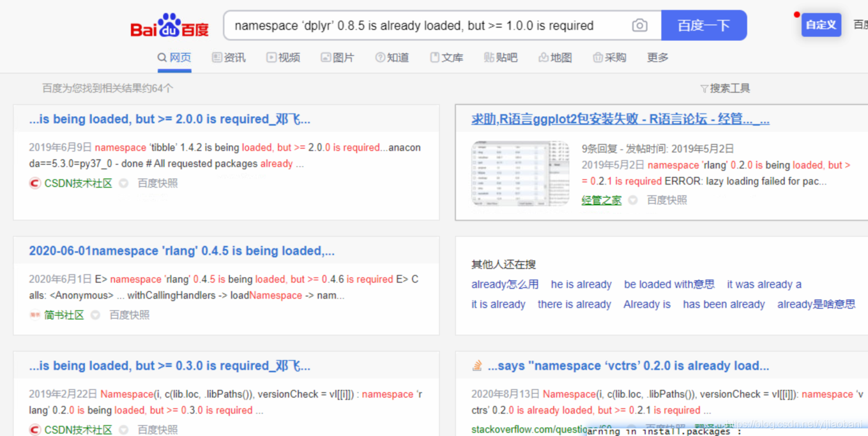
Task: Click related search 'Already is'
Action: pos(647,304)
